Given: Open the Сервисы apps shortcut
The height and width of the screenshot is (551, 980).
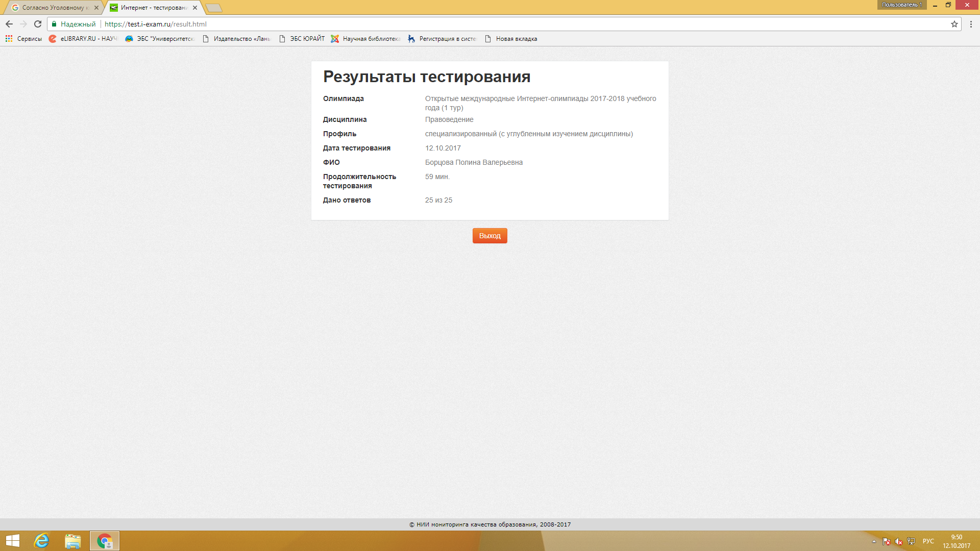Looking at the screenshot, I should click(23, 39).
